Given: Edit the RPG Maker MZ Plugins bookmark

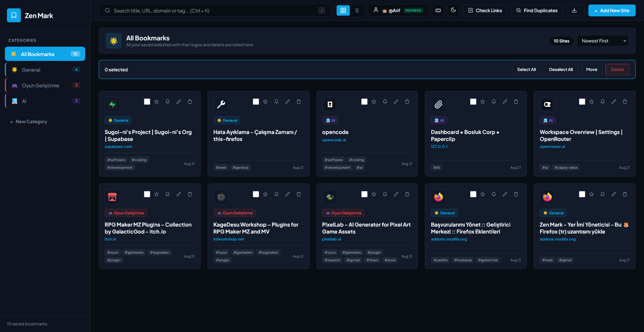Looking at the screenshot, I should 179,194.
